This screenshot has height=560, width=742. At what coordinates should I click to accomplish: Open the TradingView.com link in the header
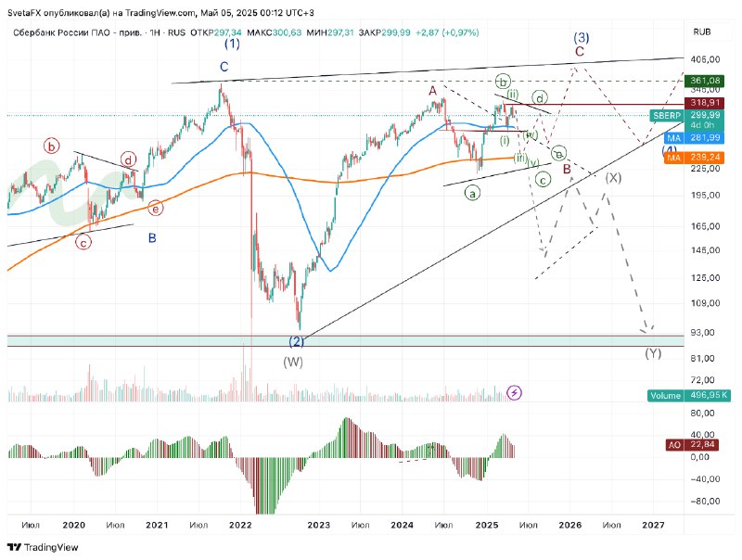[160, 13]
